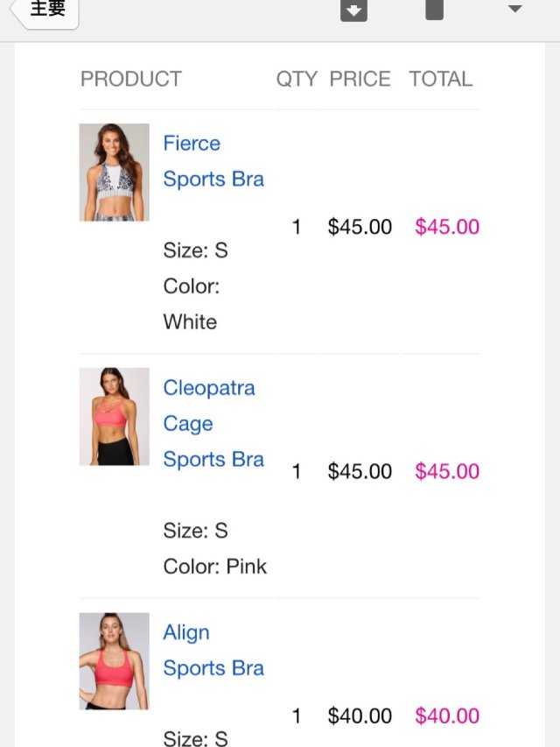Tap the trash icon in top bar
This screenshot has height=747, width=560.
(434, 10)
